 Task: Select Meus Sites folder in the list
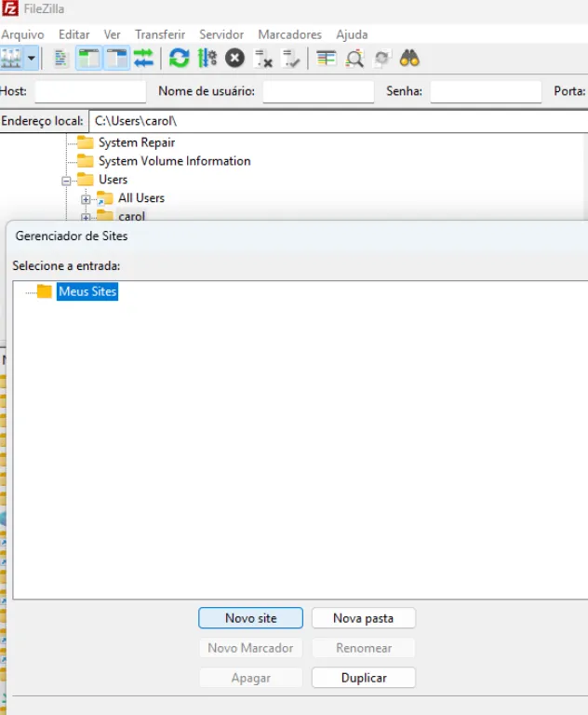87,291
